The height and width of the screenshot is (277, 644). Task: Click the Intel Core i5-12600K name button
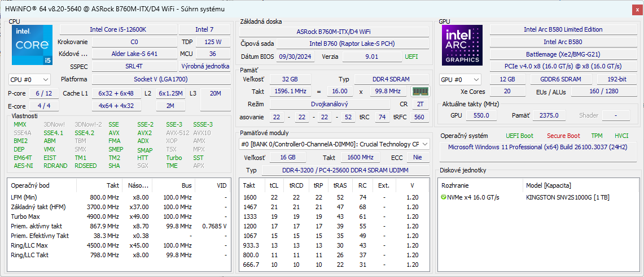tap(118, 29)
